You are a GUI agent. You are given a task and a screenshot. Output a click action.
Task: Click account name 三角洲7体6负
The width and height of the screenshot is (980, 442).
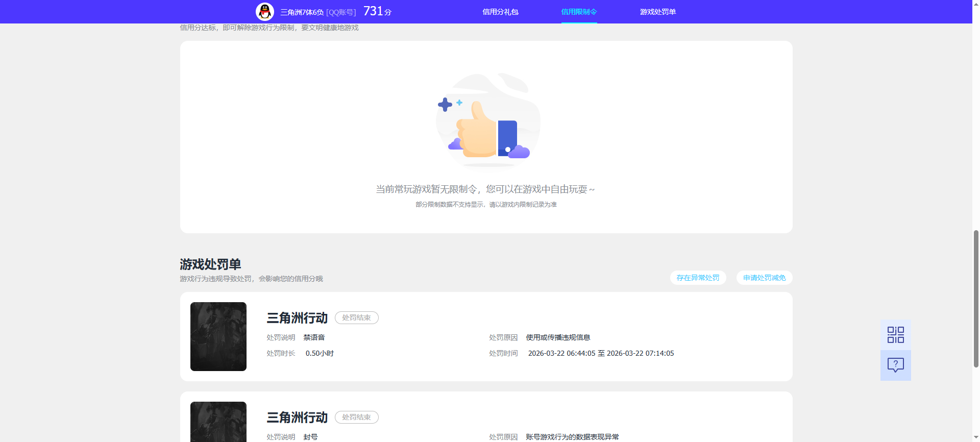302,12
